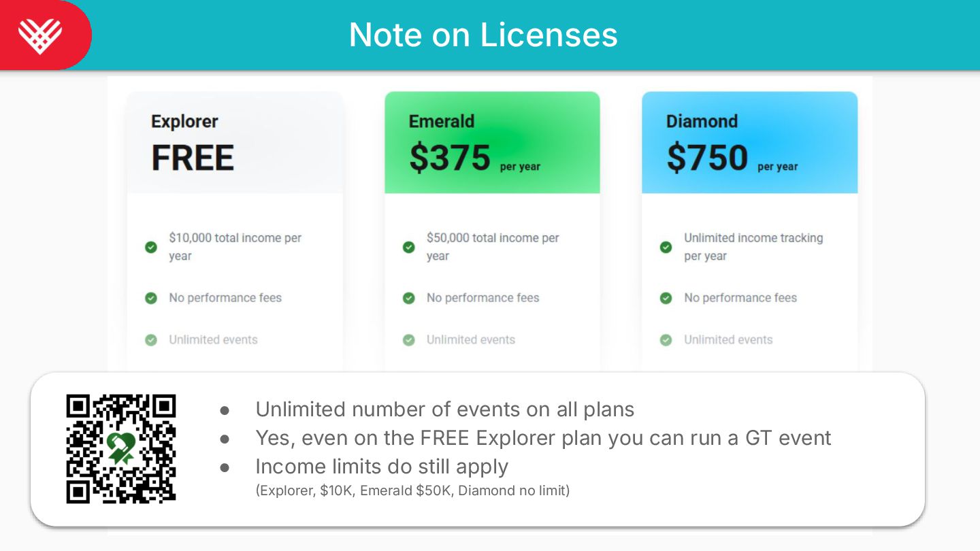Click the Note on Licenses title
The height and width of the screenshot is (551, 980).
point(483,35)
